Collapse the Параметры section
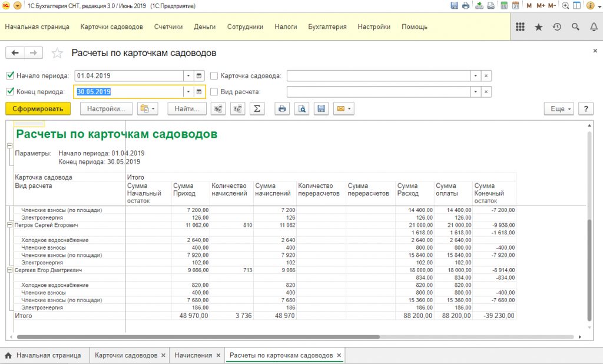603x364 pixels. click(x=9, y=146)
